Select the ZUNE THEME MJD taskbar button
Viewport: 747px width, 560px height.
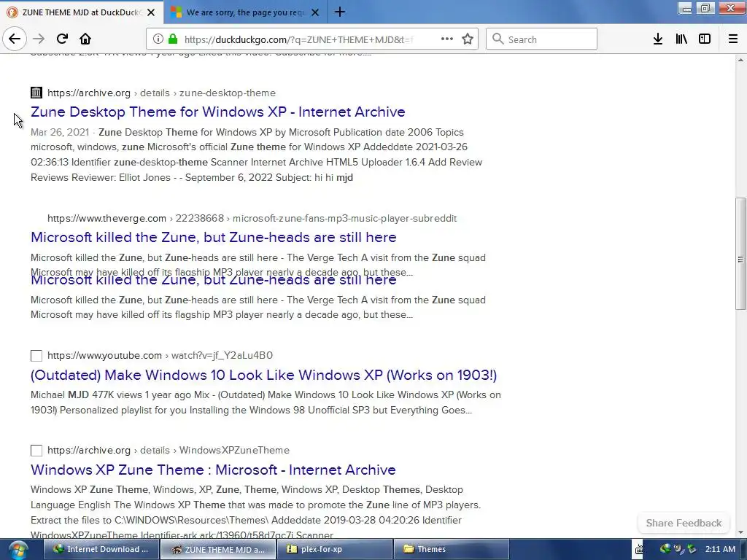point(217,549)
